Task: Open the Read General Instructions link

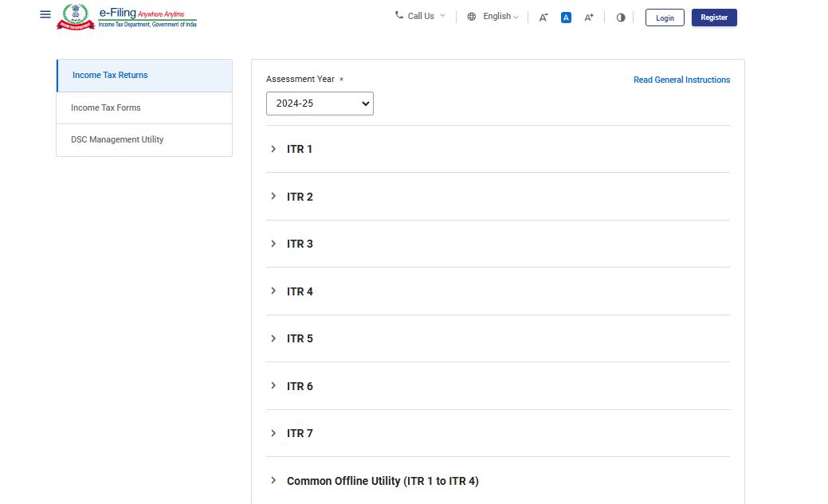Action: click(681, 80)
